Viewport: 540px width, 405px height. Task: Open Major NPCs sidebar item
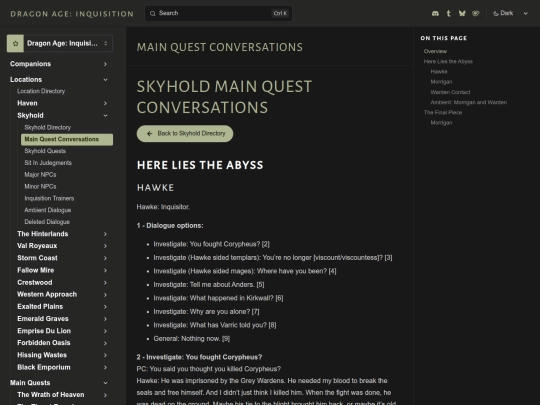[x=40, y=175]
